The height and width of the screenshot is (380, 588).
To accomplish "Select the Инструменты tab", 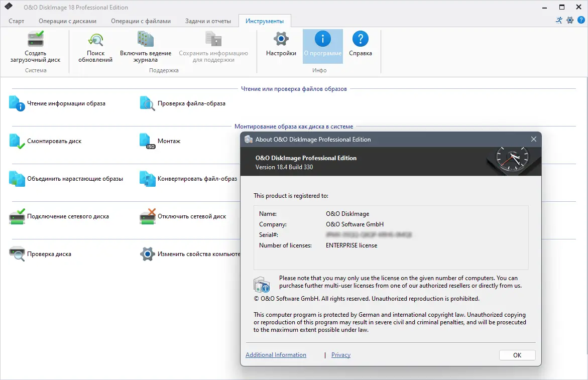I will (265, 21).
